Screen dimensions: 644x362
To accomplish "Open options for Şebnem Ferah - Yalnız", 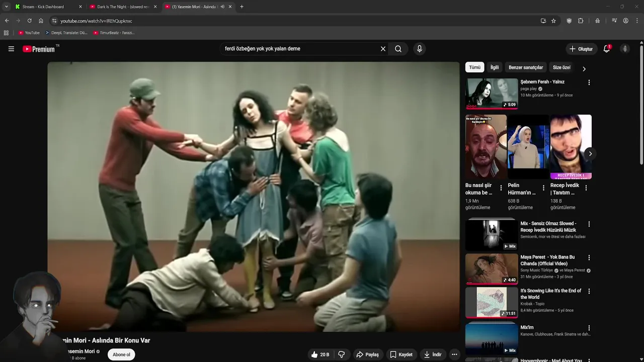I will (x=589, y=82).
